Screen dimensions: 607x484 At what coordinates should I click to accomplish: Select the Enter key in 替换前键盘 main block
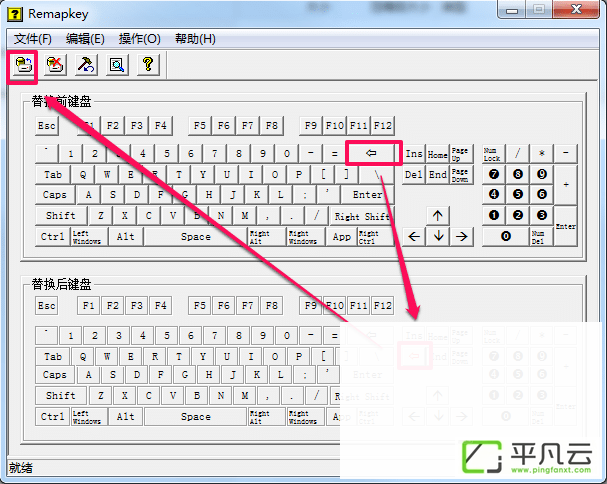(367, 194)
